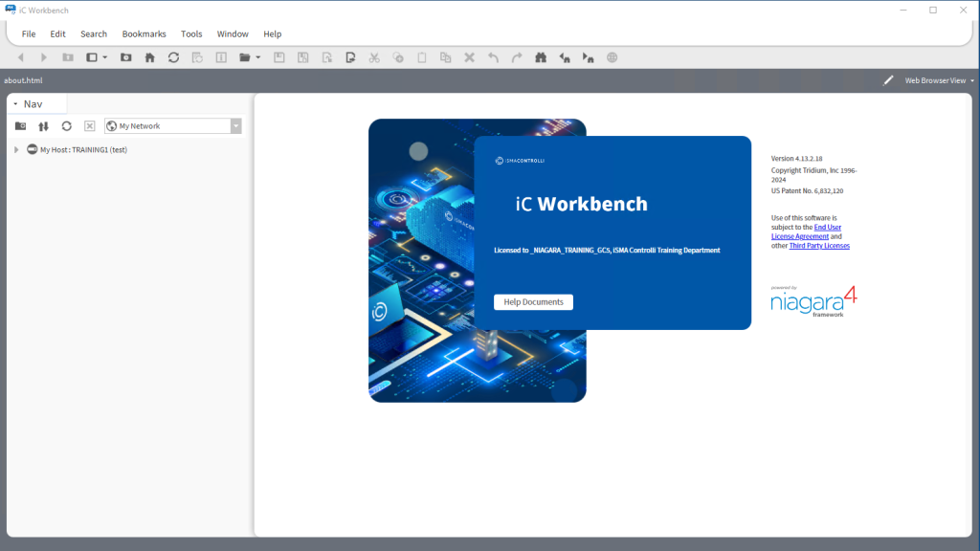980x551 pixels.
Task: Click the pencil edit icon near Web Browser View
Action: (x=888, y=80)
